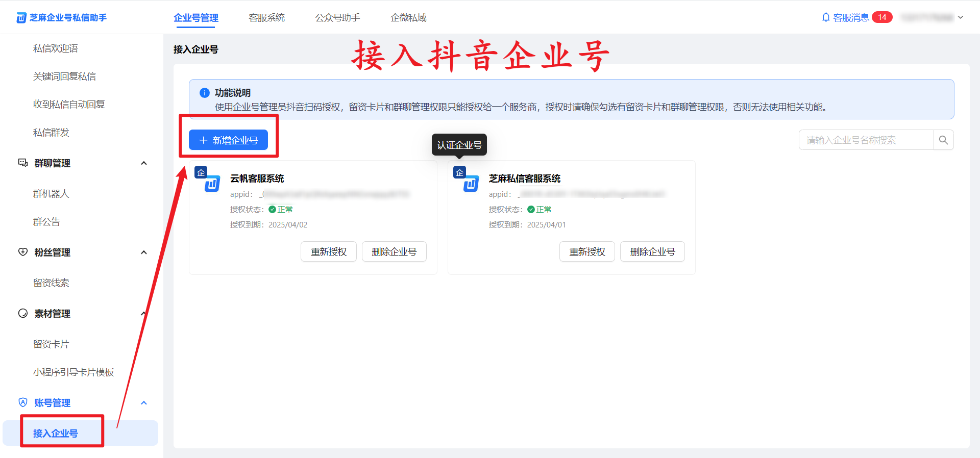Click the 芝麻企业号私信助手 logo icon
Image resolution: width=980 pixels, height=458 pixels.
coord(21,18)
